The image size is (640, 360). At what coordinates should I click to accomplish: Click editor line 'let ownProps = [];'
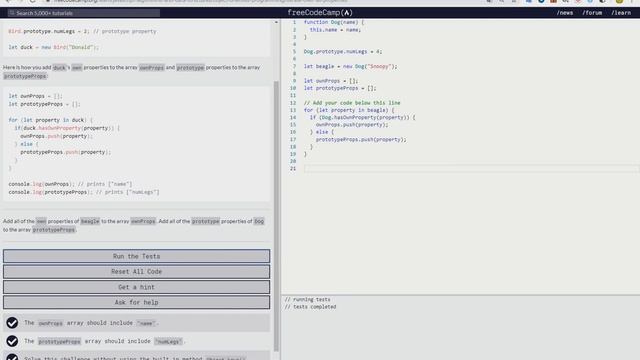pyautogui.click(x=331, y=81)
